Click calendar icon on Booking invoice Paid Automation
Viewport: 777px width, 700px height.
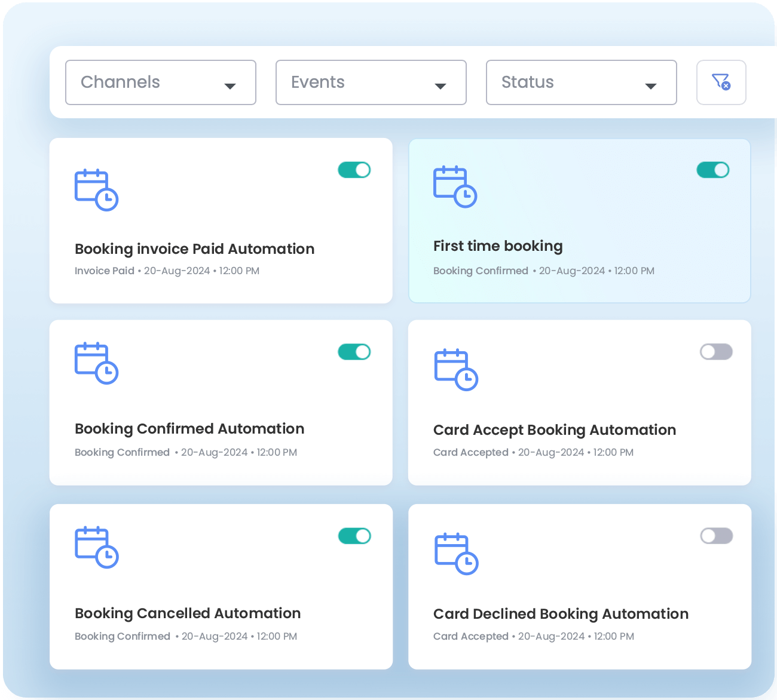click(x=96, y=190)
